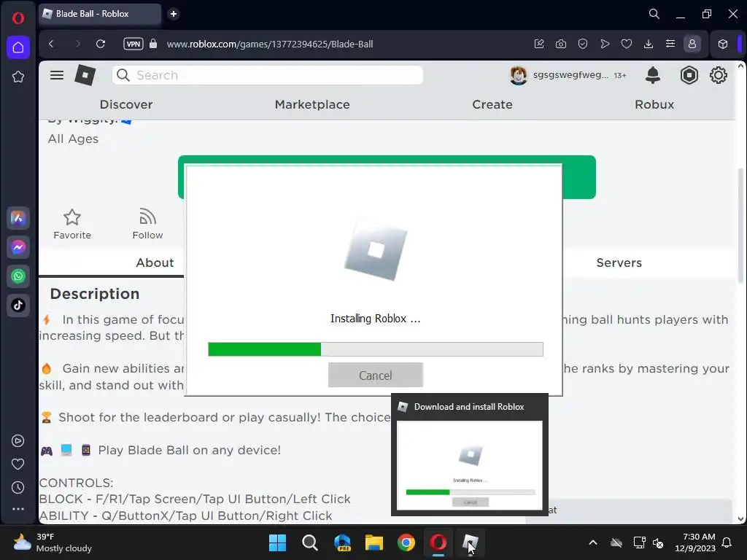Image resolution: width=747 pixels, height=560 pixels.
Task: Go to Opera home speed dial
Action: pos(18,47)
